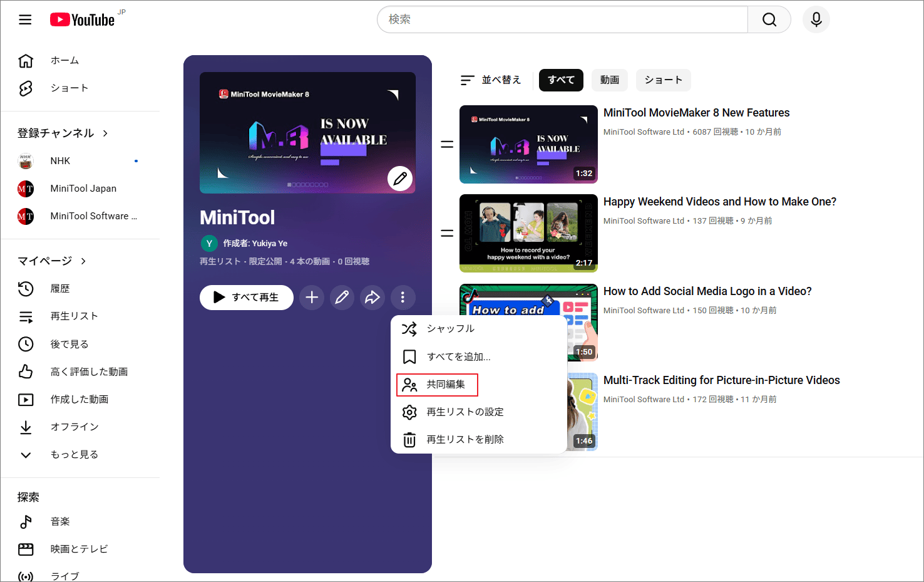Click the three-dot more actions button
924x582 pixels.
pos(403,298)
